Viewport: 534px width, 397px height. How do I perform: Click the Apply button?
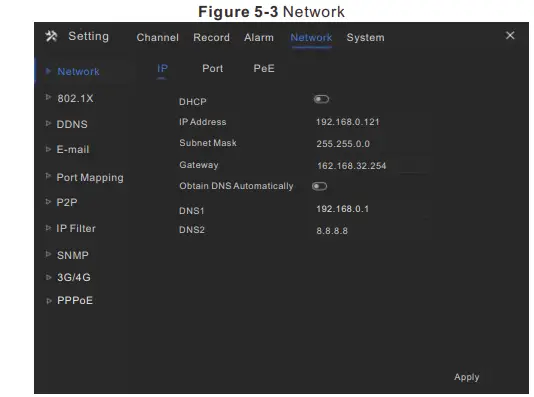point(467,377)
